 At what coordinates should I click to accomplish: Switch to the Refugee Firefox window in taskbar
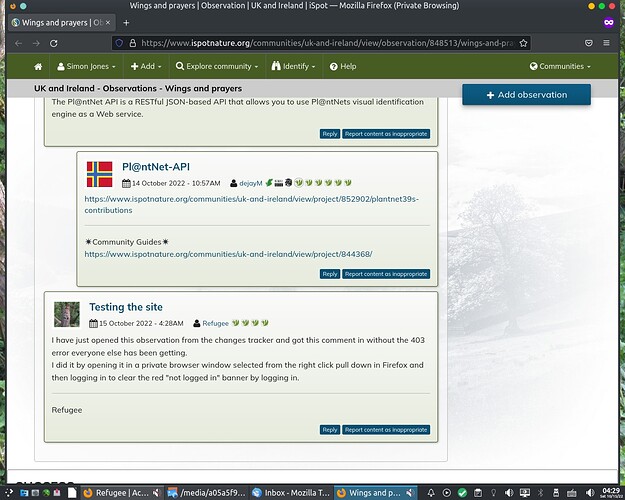tap(122, 493)
